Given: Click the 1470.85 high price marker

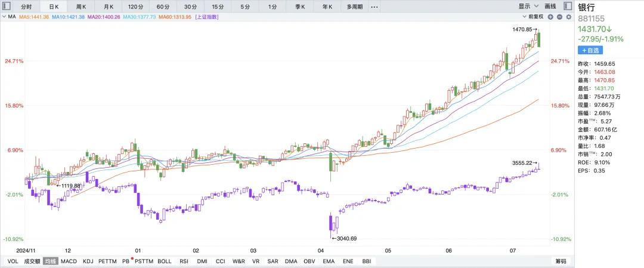Looking at the screenshot, I should click(524, 29).
